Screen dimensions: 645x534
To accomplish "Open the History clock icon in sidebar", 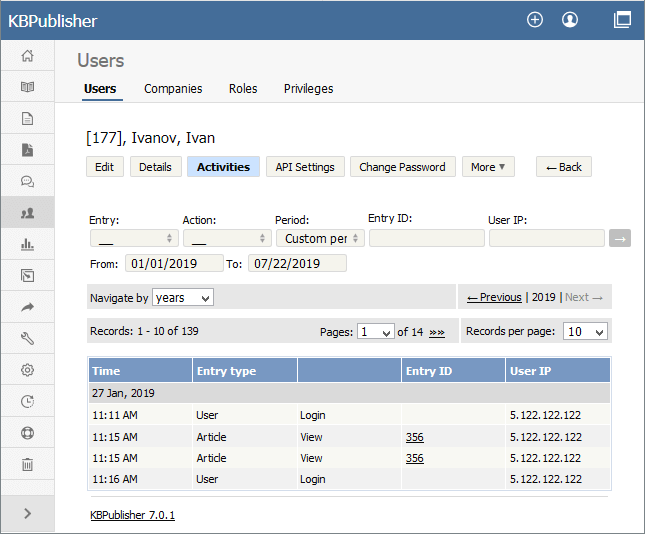I will [28, 401].
